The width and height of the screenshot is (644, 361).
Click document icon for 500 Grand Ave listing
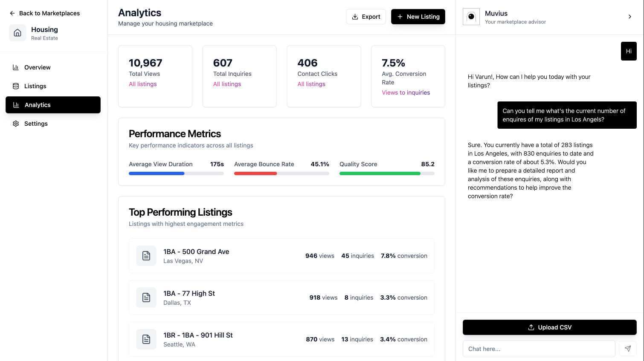[x=146, y=256]
